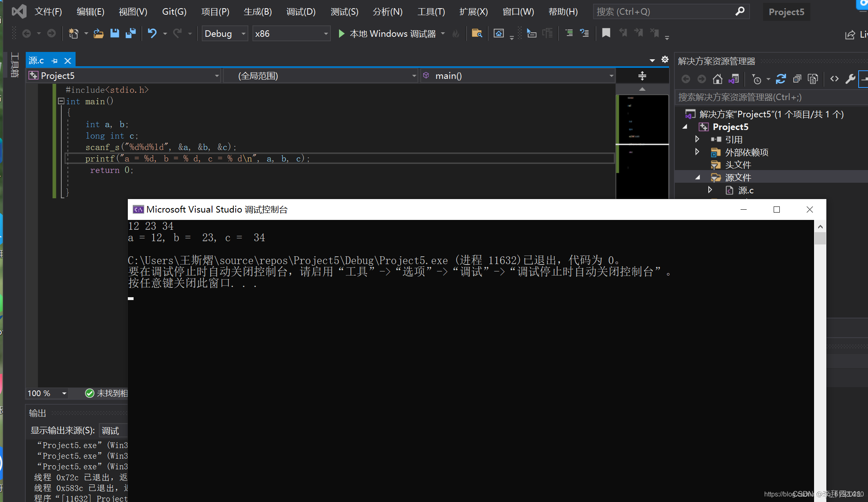This screenshot has height=502, width=868.
Task: Click the 工具箱 side tab
Action: [x=15, y=65]
